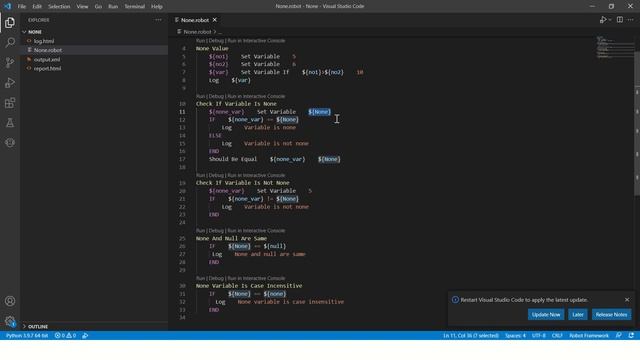Open log.html in the Explorer
This screenshot has width=640, height=360.
[x=44, y=41]
